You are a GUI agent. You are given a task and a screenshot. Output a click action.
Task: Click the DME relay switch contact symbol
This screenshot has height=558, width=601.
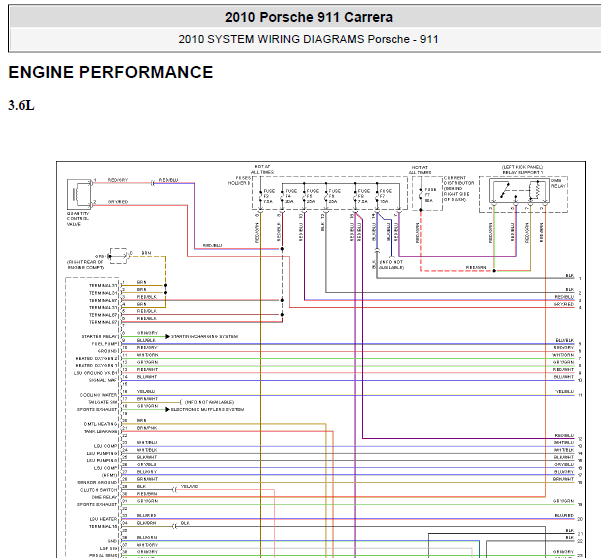point(506,190)
